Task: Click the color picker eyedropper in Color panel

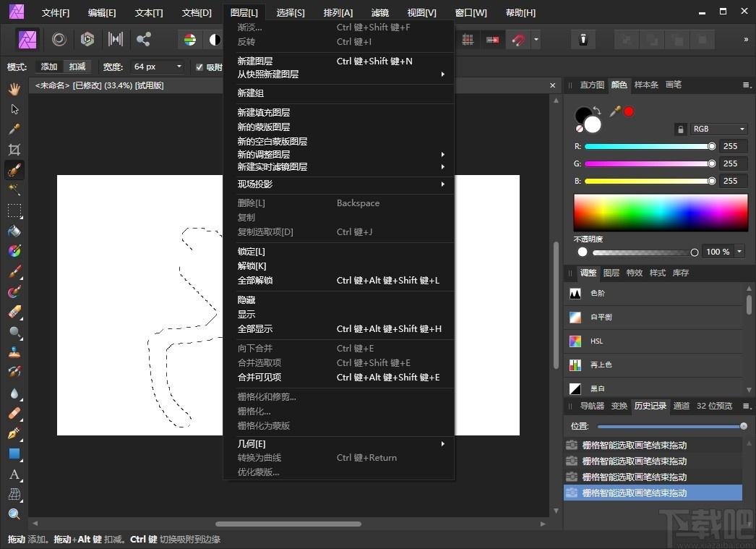Action: pos(615,112)
